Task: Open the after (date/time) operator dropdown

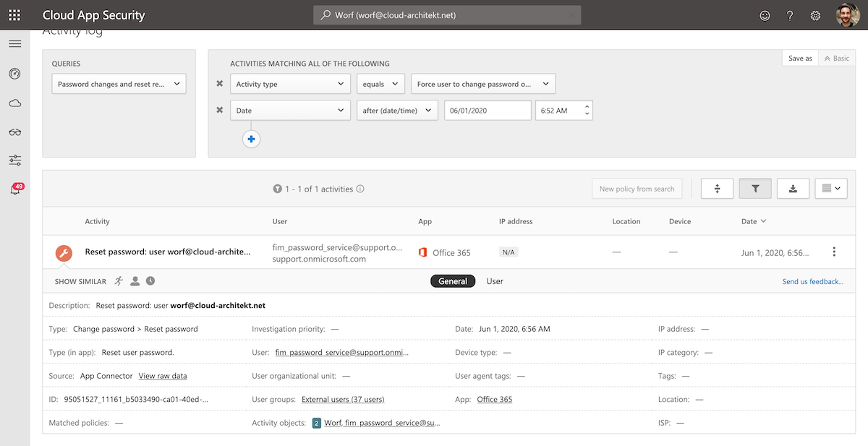Action: [397, 111]
